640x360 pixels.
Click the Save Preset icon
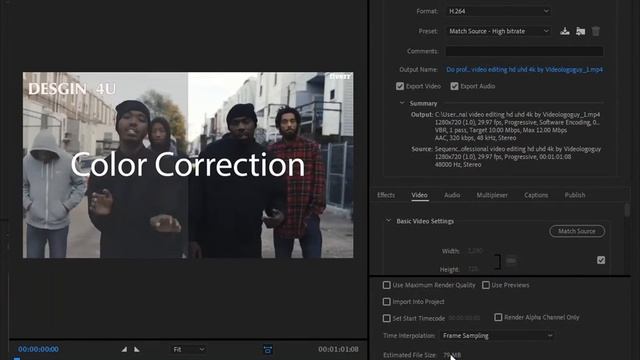(565, 31)
